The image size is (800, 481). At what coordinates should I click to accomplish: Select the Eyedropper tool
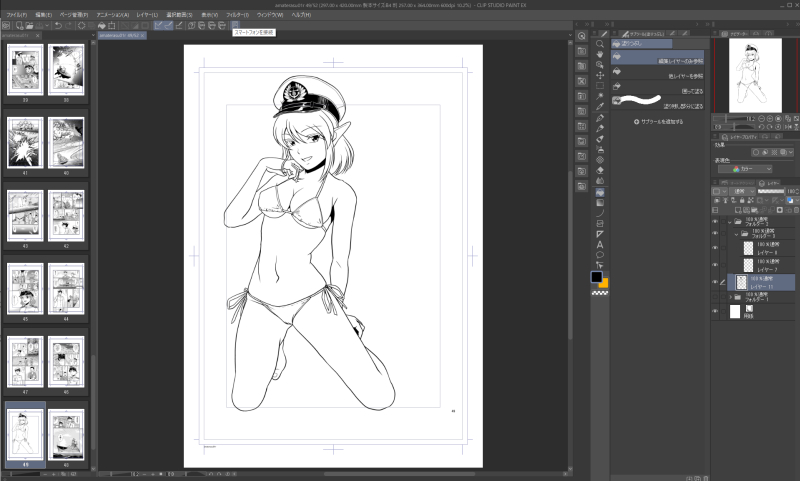click(600, 107)
